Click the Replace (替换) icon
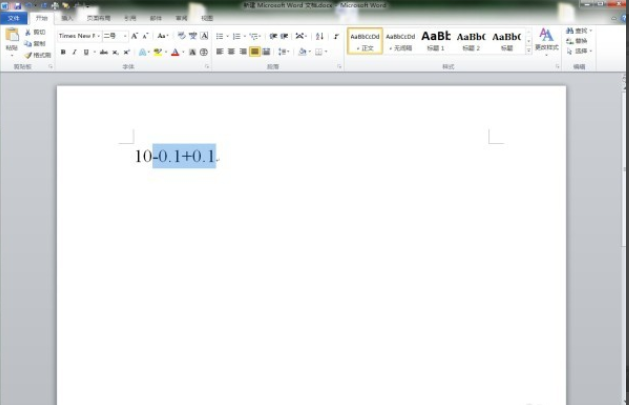The width and height of the screenshot is (629, 405). pyautogui.click(x=570, y=41)
